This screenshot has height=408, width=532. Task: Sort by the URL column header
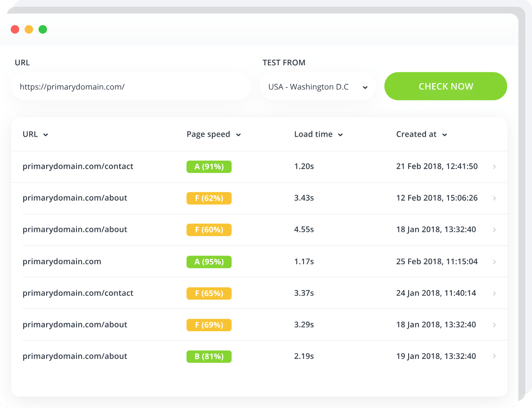(x=35, y=134)
